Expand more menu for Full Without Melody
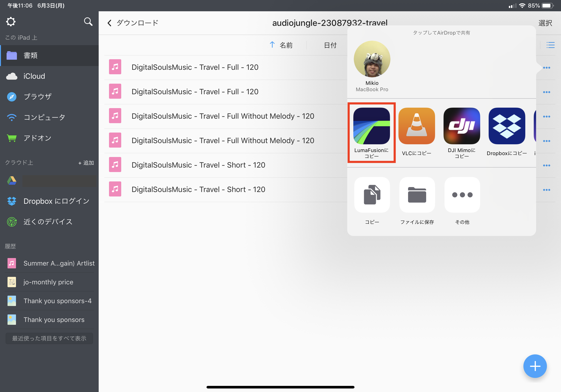561x392 pixels. coord(546,117)
